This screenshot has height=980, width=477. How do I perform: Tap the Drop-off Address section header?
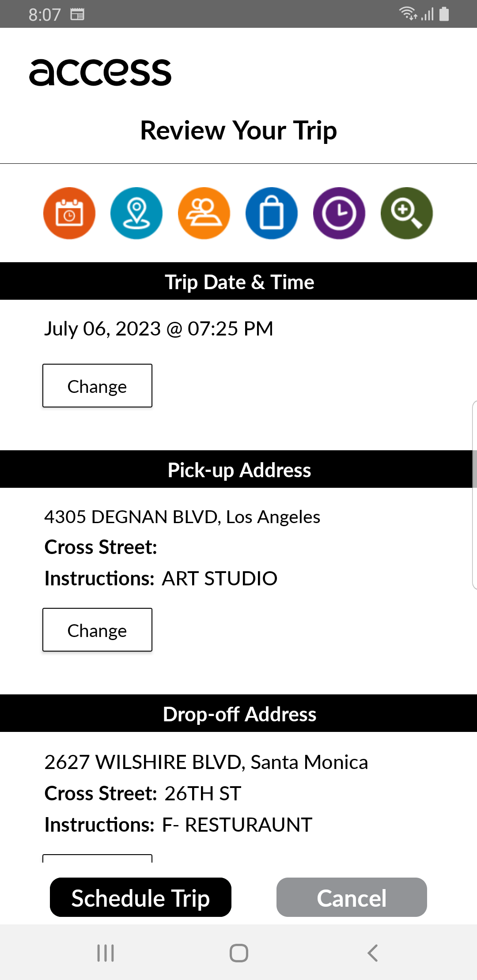238,713
